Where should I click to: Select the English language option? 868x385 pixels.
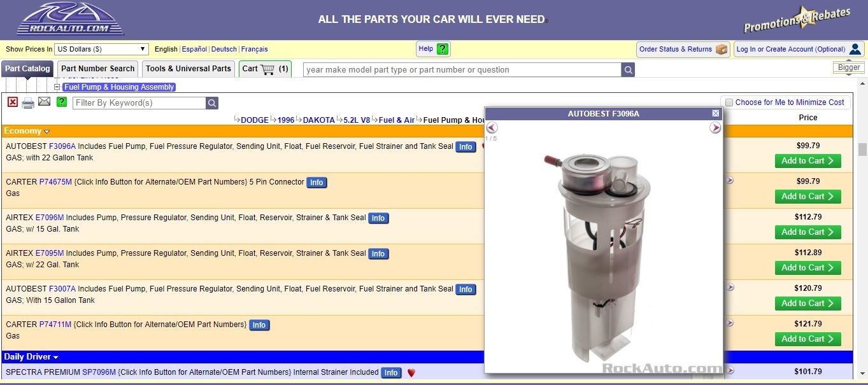tap(166, 49)
